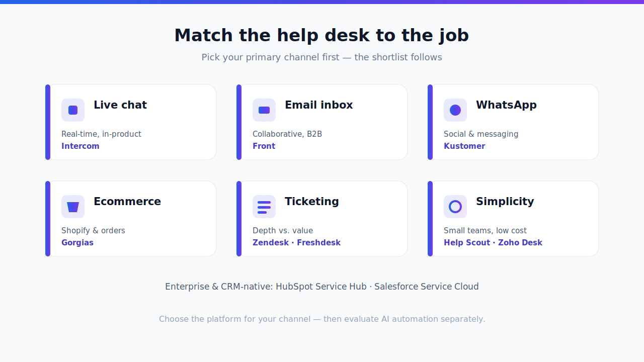Click the Ecommerce shopping bag icon

click(x=73, y=207)
